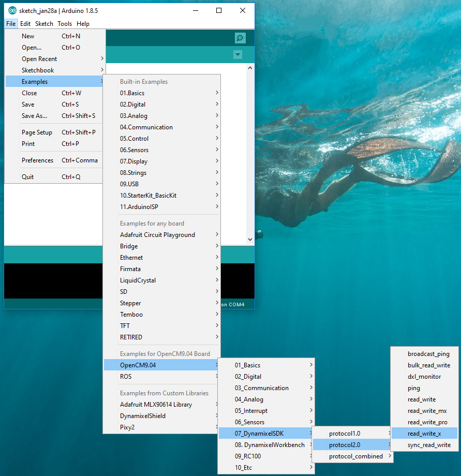Open the Serial Monitor magnifier icon
Viewport: 461px width, 476px height.
[240, 38]
